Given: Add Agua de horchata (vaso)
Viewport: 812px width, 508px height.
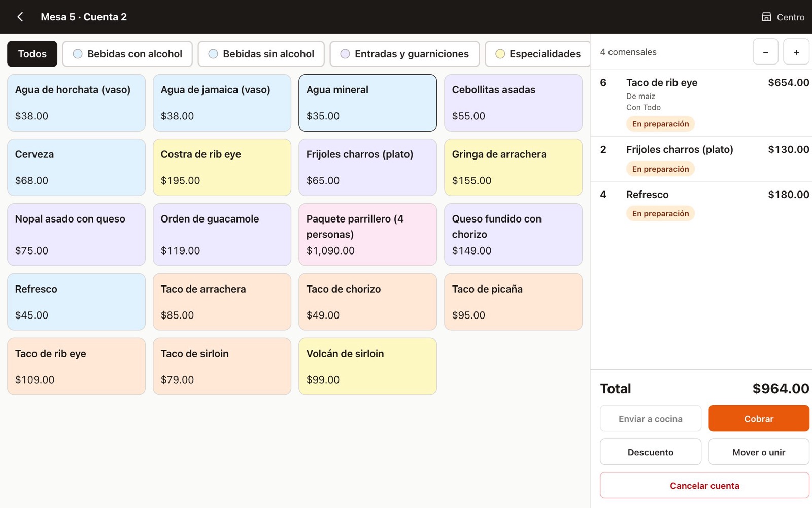Looking at the screenshot, I should (x=76, y=103).
